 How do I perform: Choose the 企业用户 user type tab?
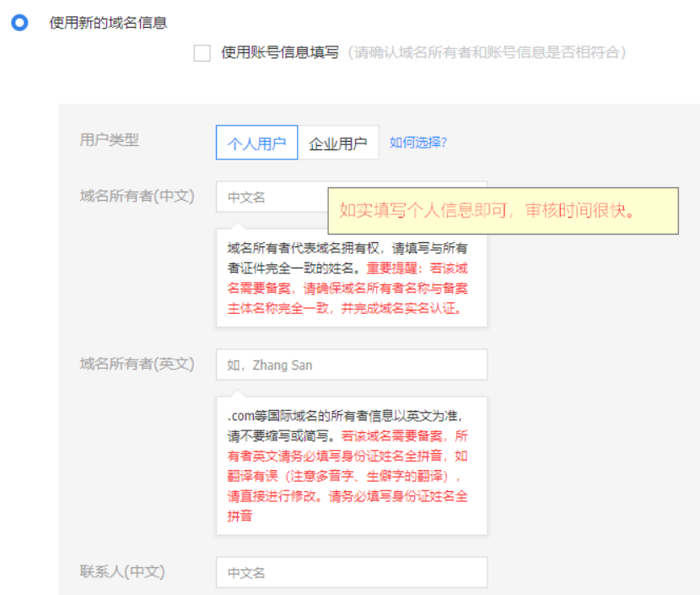point(338,143)
